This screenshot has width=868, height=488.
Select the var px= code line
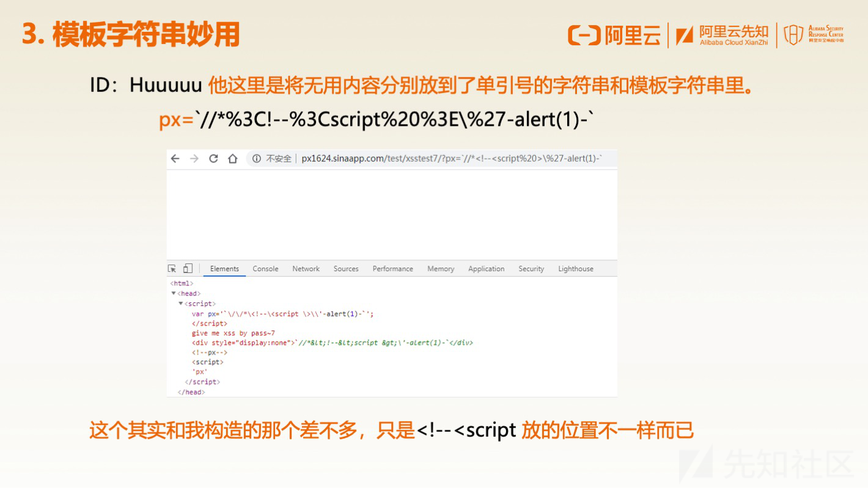pyautogui.click(x=282, y=314)
